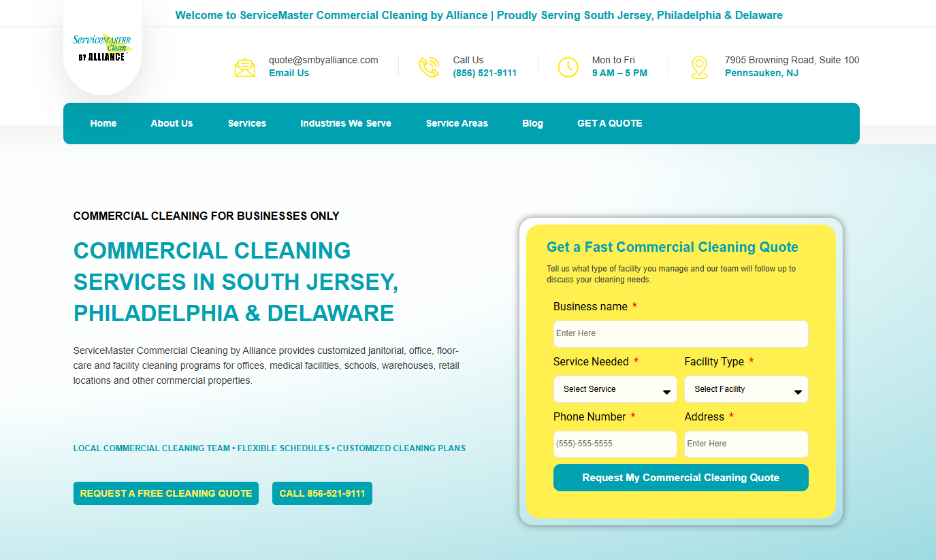This screenshot has width=936, height=560.
Task: Click the Email Us link
Action: click(x=289, y=73)
